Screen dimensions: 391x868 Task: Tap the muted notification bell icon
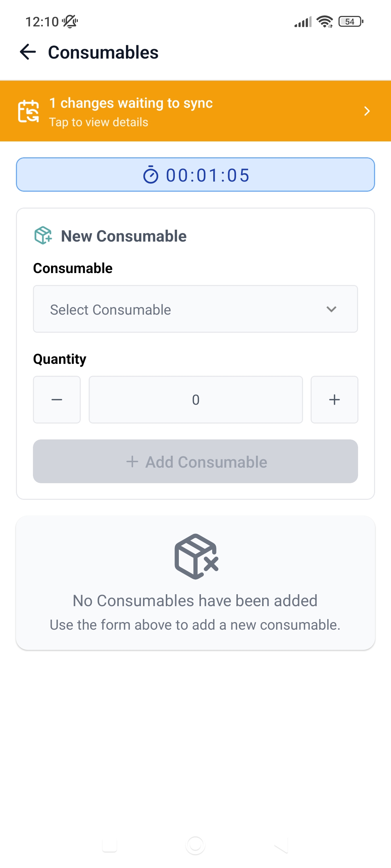pyautogui.click(x=70, y=22)
